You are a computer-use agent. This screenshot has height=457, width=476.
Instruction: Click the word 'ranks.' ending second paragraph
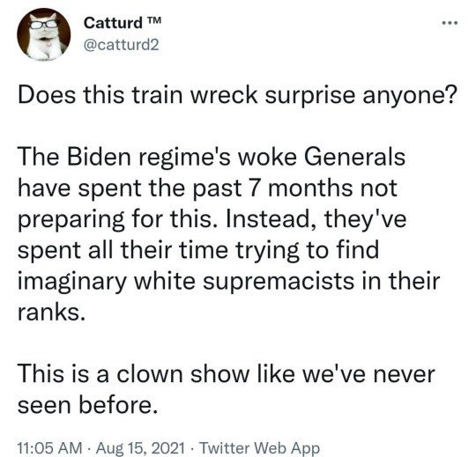coord(51,312)
